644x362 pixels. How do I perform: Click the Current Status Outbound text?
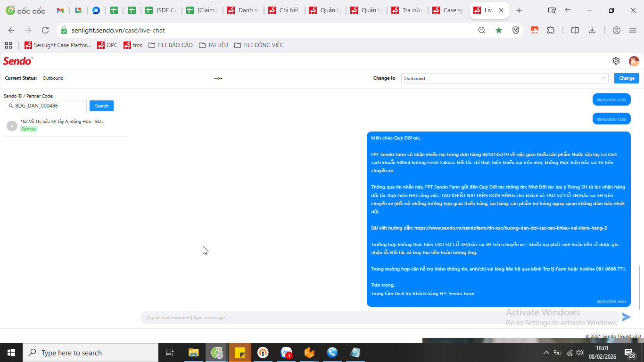click(x=53, y=78)
